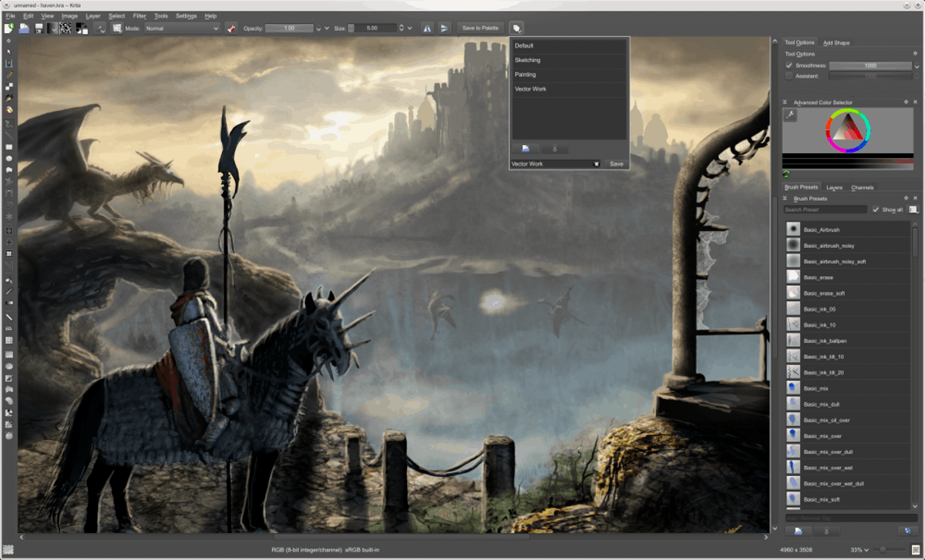
Task: Open the brush editor icon beside Mode
Action: [116, 28]
